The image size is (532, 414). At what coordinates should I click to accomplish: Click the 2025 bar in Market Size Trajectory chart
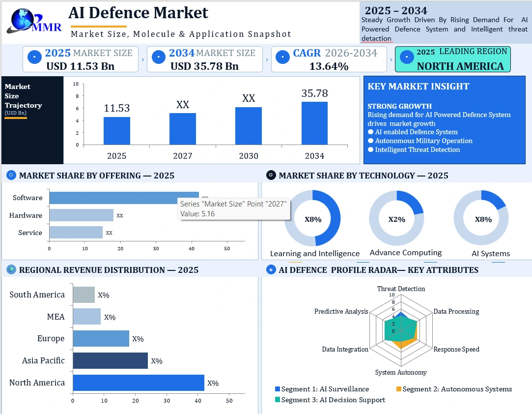117,131
